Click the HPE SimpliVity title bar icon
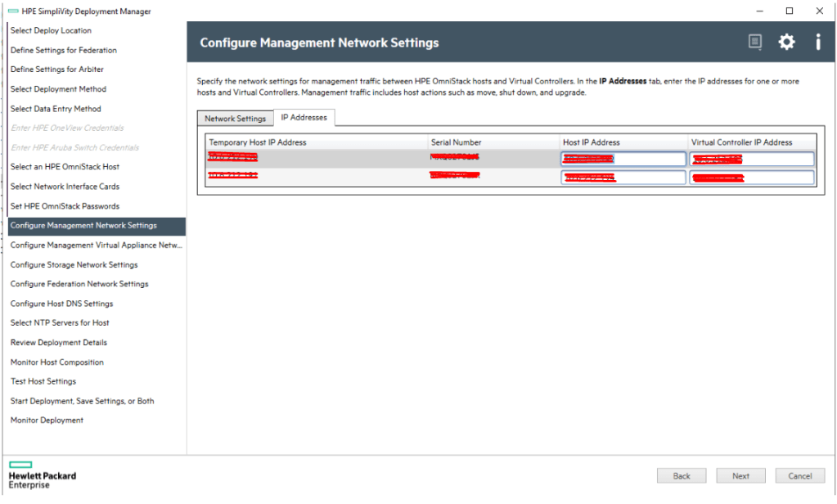The height and width of the screenshot is (504, 837). [x=12, y=11]
